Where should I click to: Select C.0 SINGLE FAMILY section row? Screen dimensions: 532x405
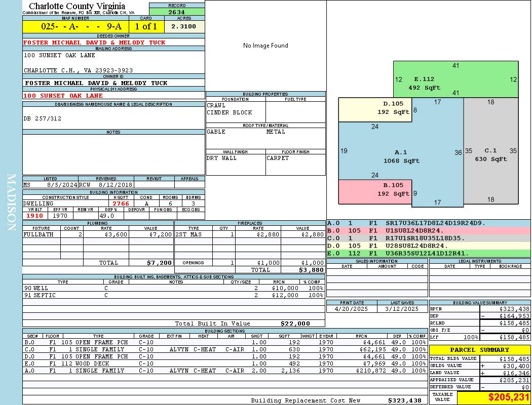point(225,349)
